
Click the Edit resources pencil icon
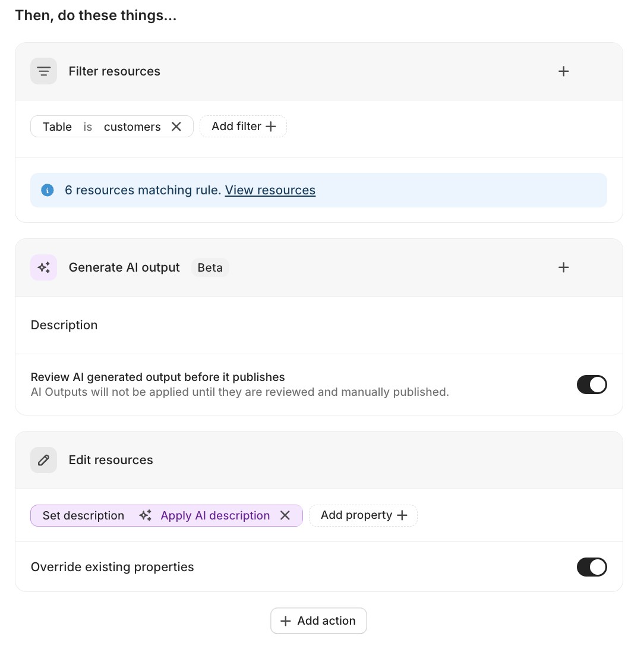click(43, 460)
